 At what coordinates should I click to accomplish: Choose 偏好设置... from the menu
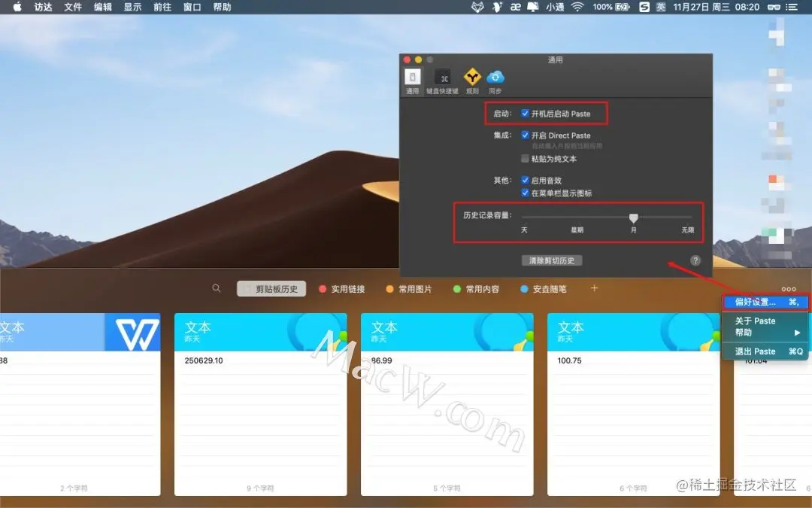(x=765, y=302)
